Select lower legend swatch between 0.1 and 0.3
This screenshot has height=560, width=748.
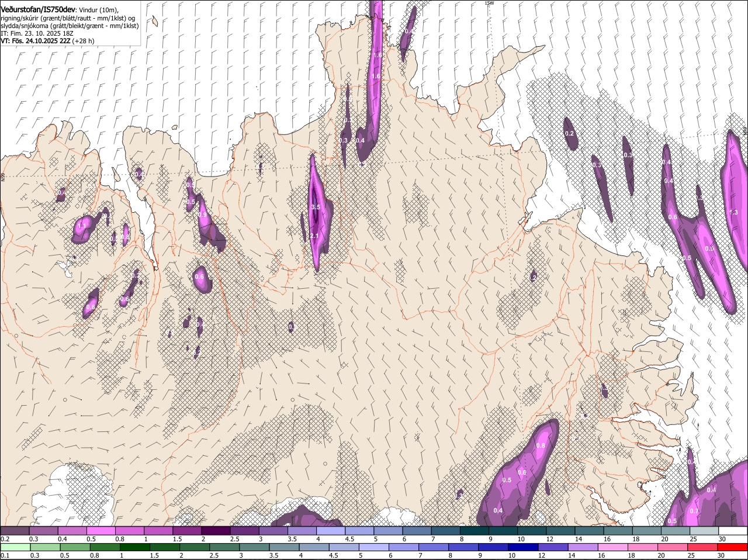coord(15,547)
